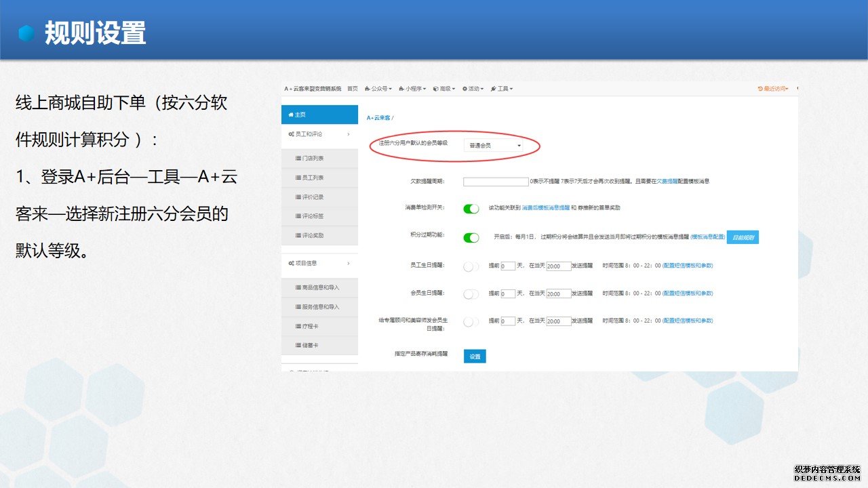This screenshot has width=868, height=488.
Task: Open 配置短信模板和参数 link in 专属顾问 row
Action: 688,321
